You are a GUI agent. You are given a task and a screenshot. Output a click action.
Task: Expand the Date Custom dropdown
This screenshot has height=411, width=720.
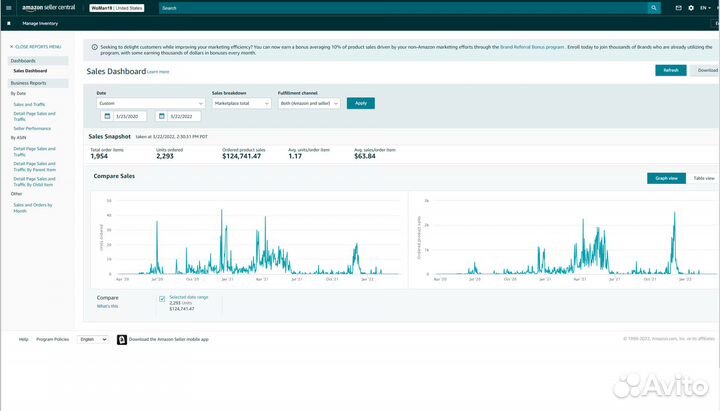149,103
